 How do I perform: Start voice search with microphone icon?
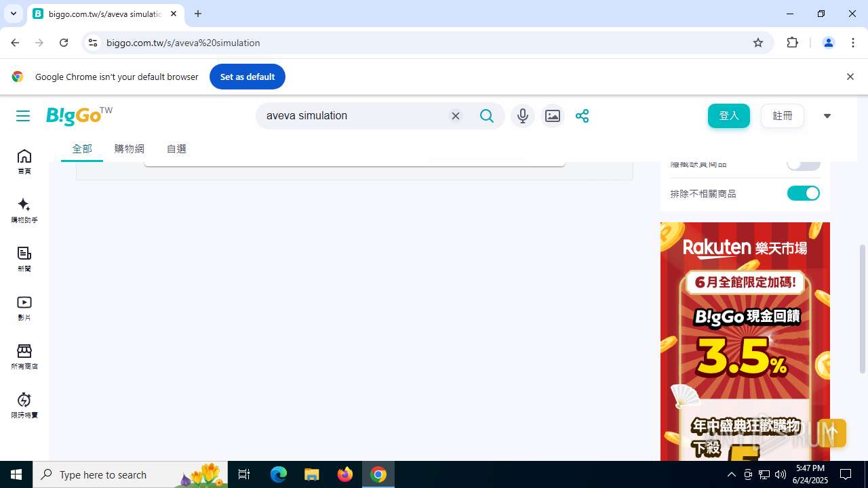522,116
